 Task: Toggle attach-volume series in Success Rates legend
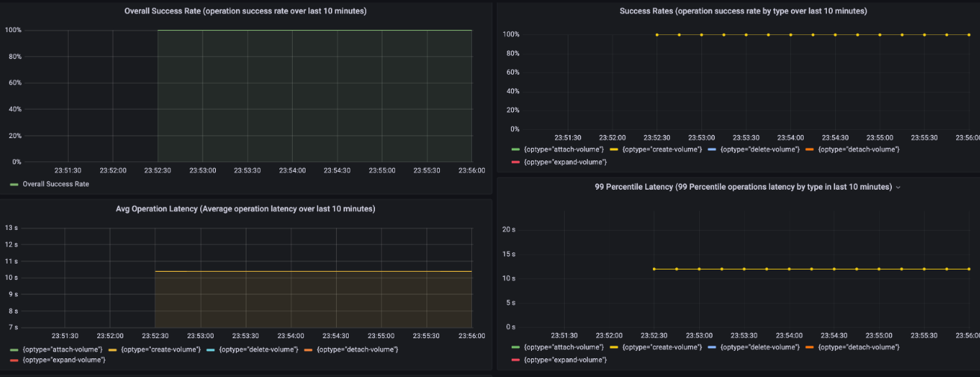click(563, 149)
